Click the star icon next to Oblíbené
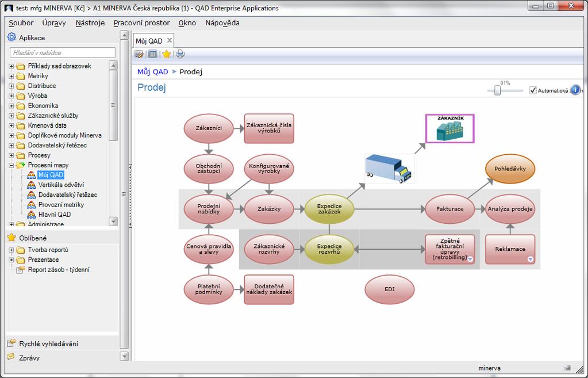Screen dimensions: 588x378 coord(11,238)
